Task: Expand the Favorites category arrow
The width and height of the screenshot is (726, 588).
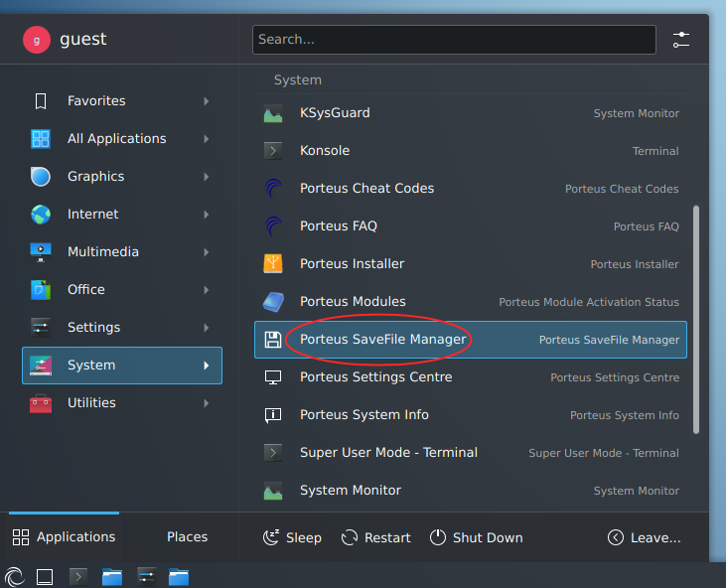Action: click(x=207, y=101)
